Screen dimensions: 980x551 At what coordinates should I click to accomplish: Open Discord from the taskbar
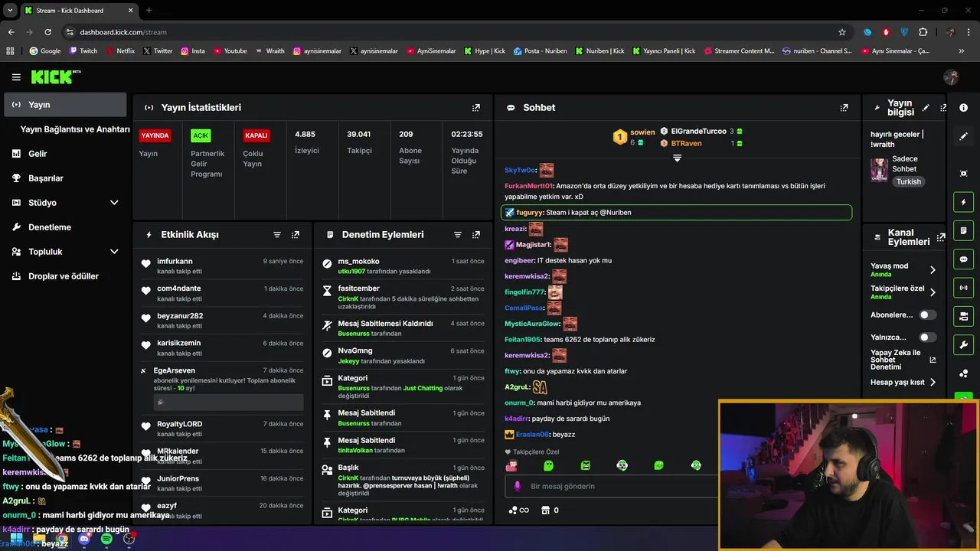point(84,540)
